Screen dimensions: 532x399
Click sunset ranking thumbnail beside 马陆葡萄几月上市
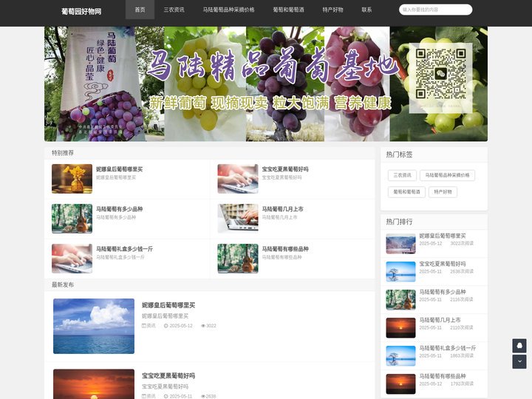point(400,328)
